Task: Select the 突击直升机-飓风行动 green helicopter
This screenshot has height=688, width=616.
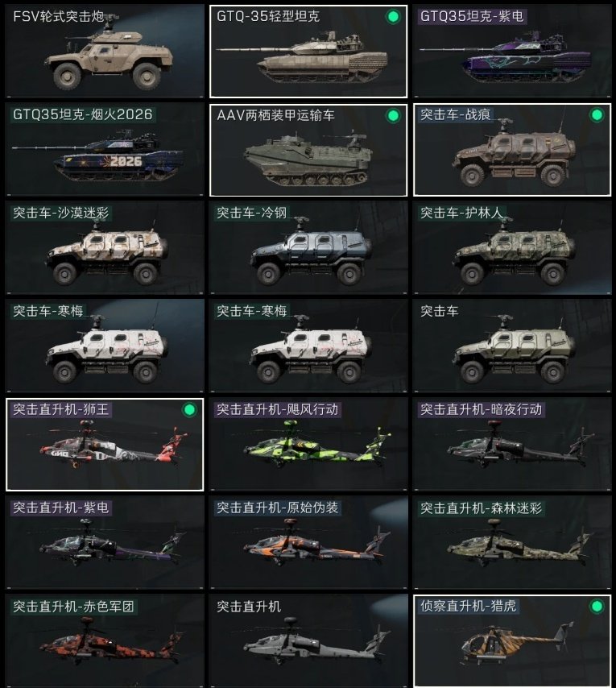Action: pyautogui.click(x=308, y=445)
